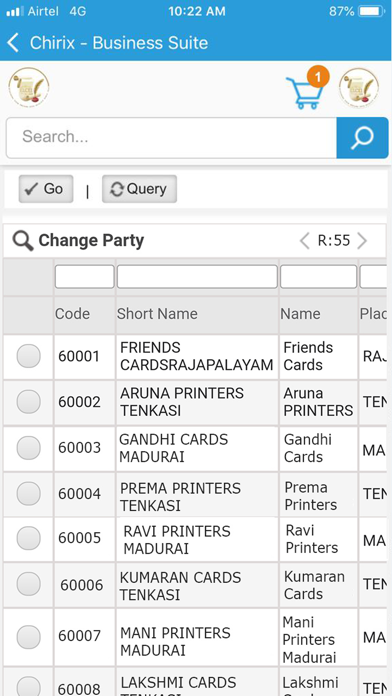The width and height of the screenshot is (392, 696).
Task: Tap the cart badge showing 1
Action: 317,77
